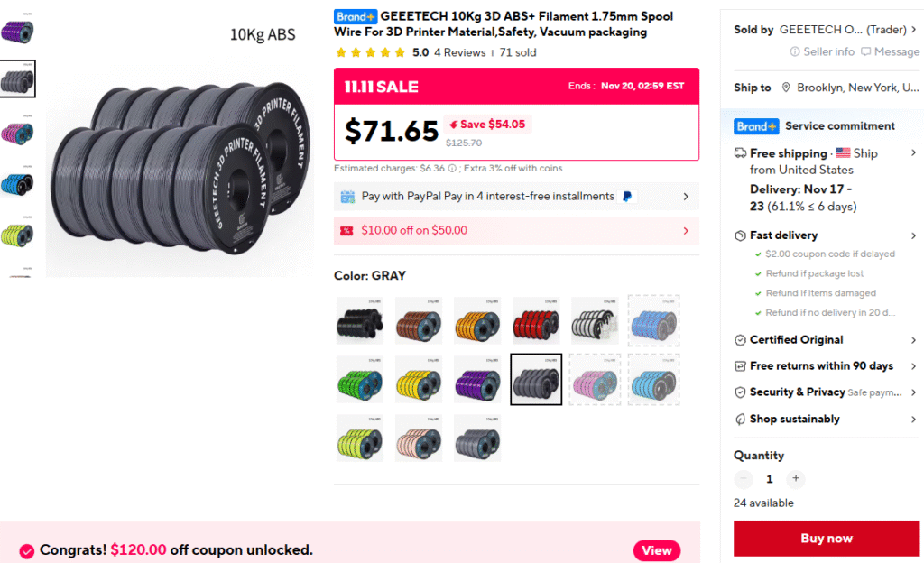
Task: View the unlocked $120.00 coupon
Action: (x=656, y=550)
